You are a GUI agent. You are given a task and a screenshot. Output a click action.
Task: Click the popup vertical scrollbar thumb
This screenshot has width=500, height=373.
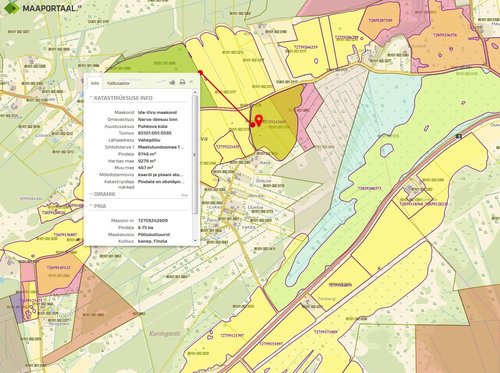195,154
